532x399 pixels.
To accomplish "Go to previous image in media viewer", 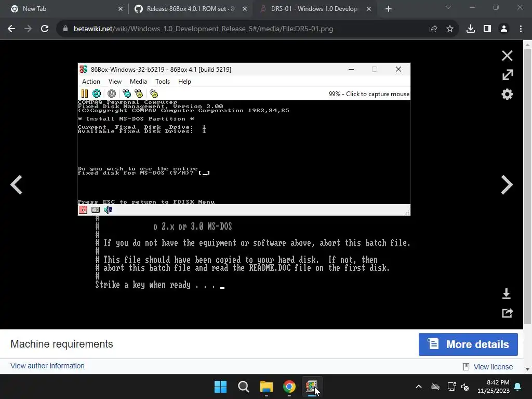I will [16, 185].
